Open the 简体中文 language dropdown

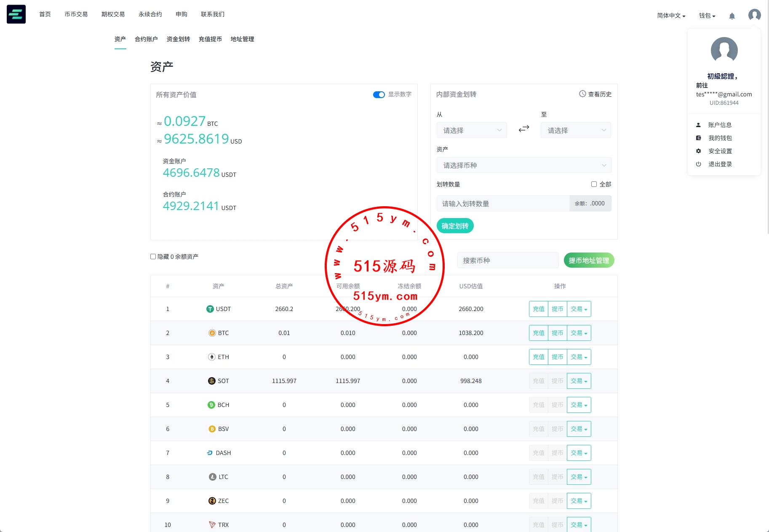671,16
